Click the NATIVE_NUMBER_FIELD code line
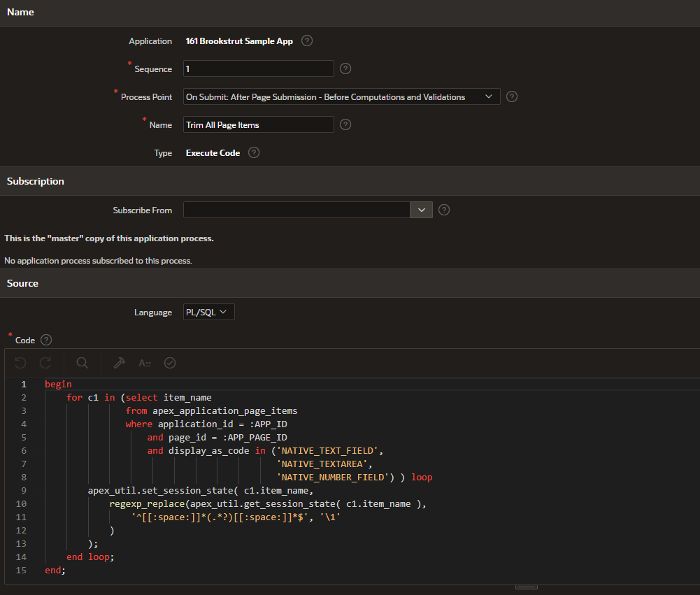Screen dimensions: 700x595 click(x=355, y=478)
